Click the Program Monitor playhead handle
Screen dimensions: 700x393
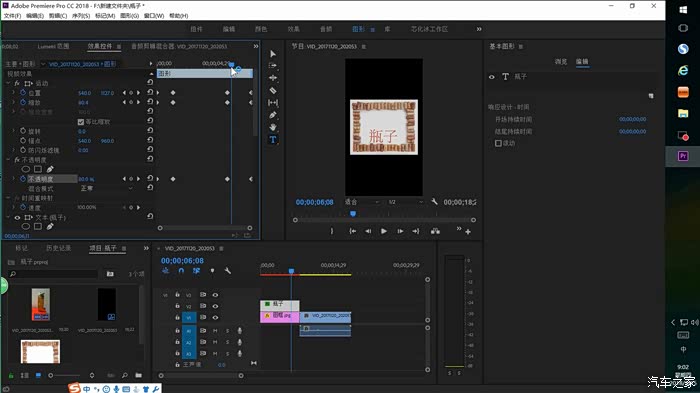(353, 214)
